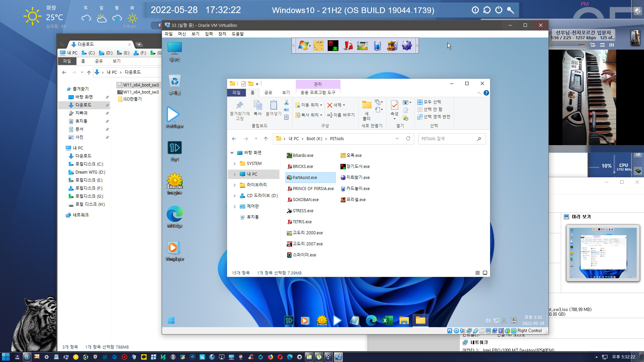
Task: Click the Edge icon in VM taskbar
Action: tap(371, 320)
